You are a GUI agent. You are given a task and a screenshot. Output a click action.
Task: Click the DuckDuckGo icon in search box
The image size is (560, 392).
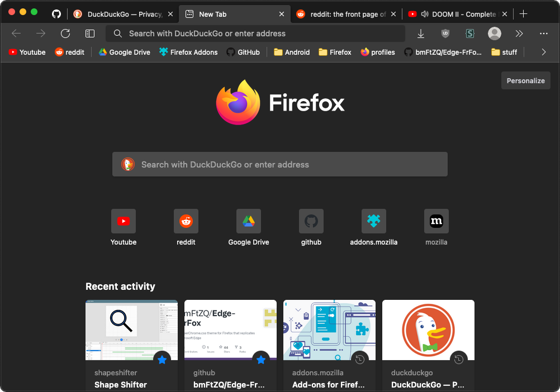pyautogui.click(x=128, y=164)
